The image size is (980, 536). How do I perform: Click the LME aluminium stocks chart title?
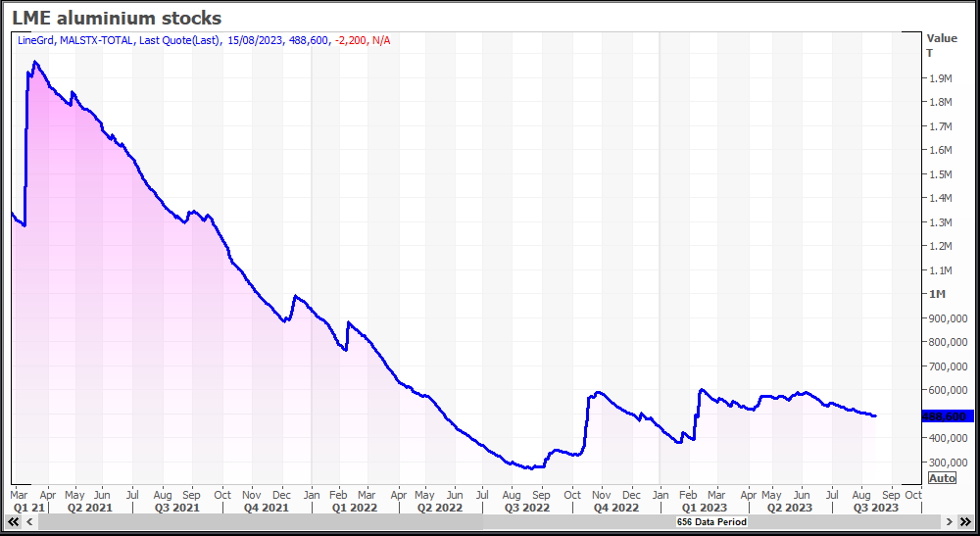pos(117,18)
